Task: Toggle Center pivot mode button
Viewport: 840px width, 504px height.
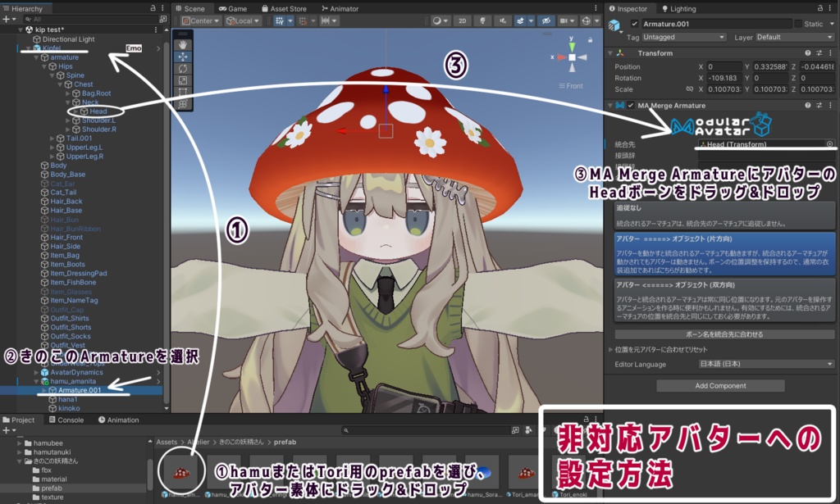Action: 200,20
